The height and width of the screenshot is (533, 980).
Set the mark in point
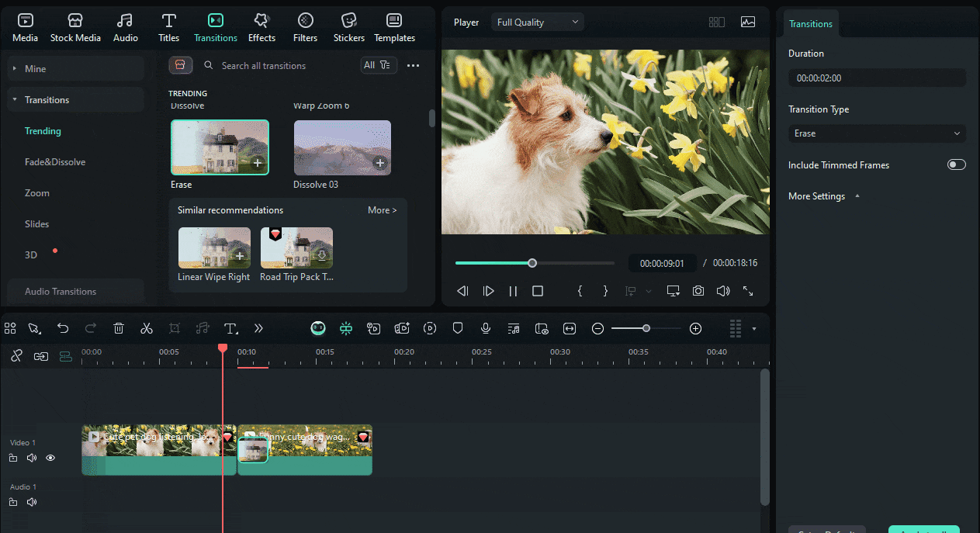click(580, 291)
